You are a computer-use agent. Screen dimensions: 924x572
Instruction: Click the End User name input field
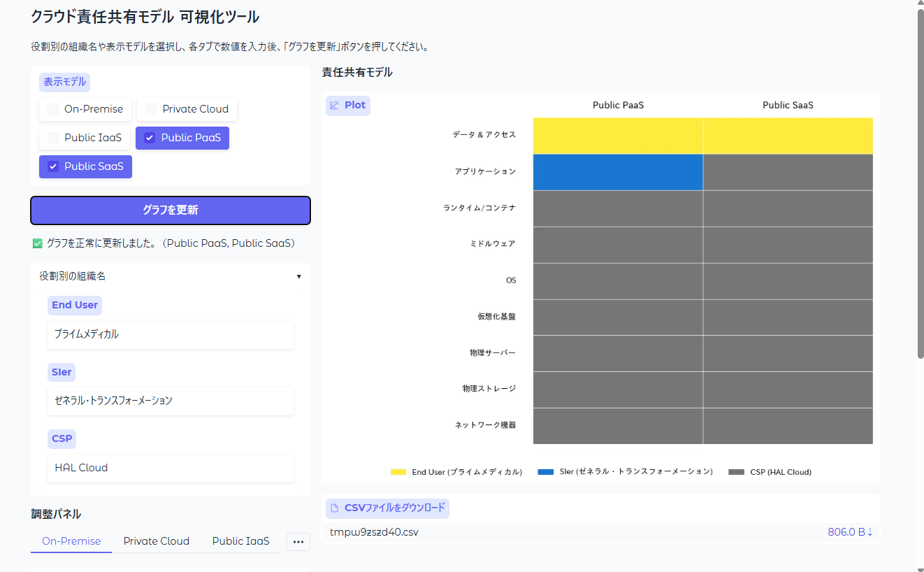click(x=171, y=335)
